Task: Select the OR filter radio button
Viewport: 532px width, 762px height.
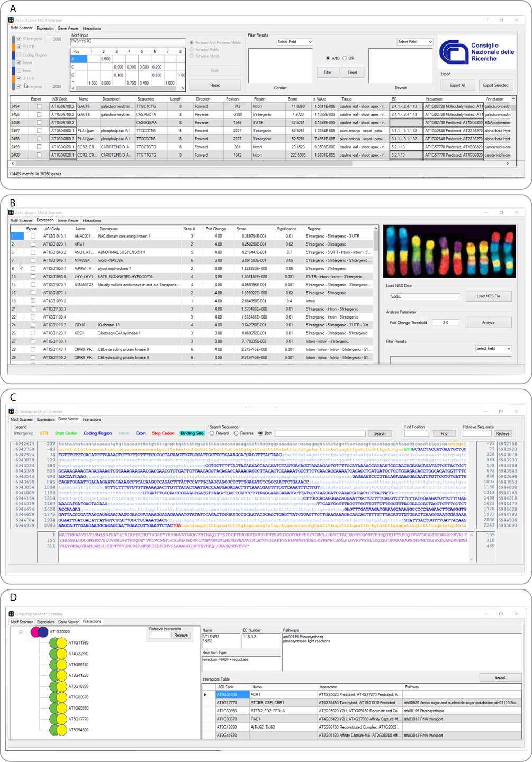Action: [345, 58]
